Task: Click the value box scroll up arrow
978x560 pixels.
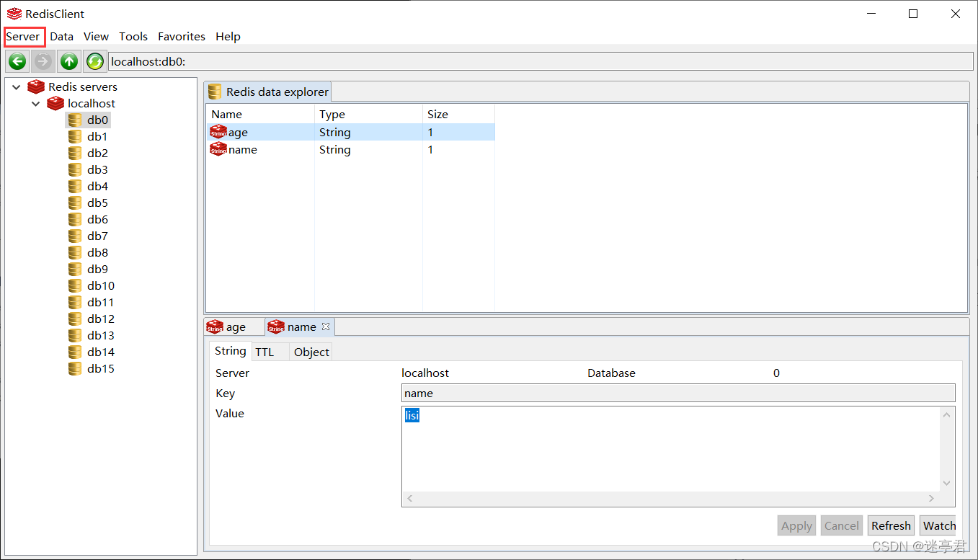Action: (947, 414)
